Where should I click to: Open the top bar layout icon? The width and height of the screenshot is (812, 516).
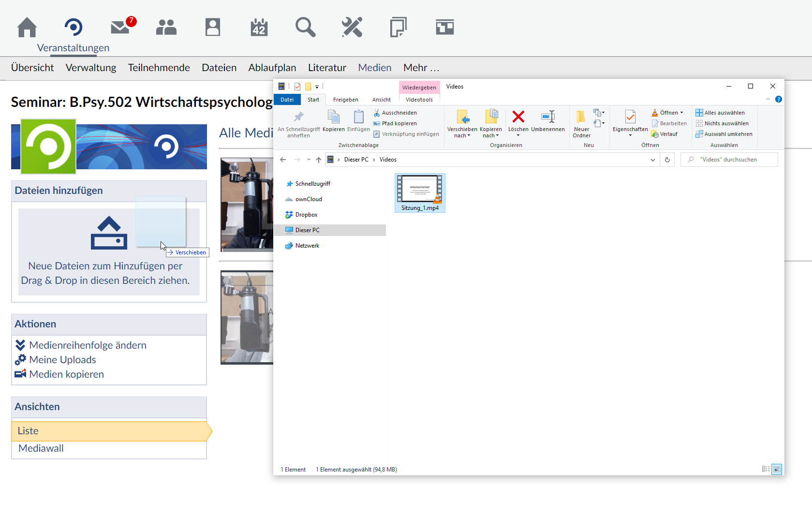click(x=445, y=27)
